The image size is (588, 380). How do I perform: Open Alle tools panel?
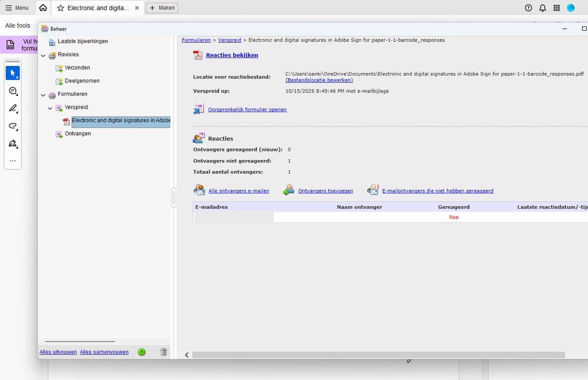(x=18, y=25)
